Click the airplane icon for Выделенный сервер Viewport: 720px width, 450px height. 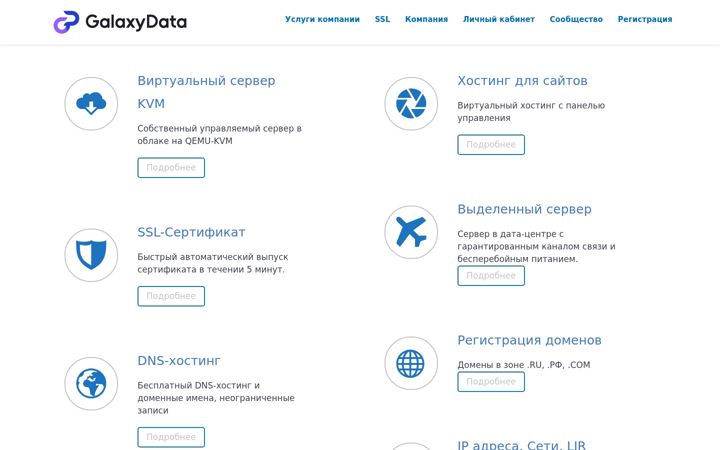[411, 232]
